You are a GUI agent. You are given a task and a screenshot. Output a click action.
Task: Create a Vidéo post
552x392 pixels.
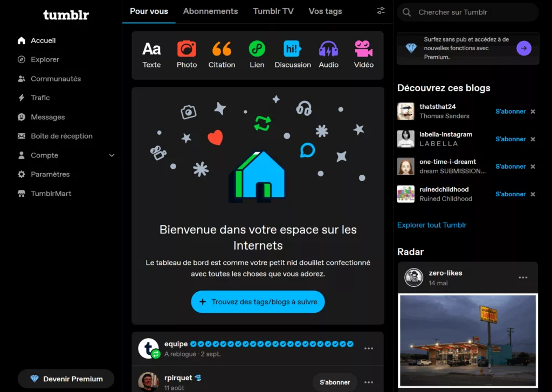(x=364, y=55)
